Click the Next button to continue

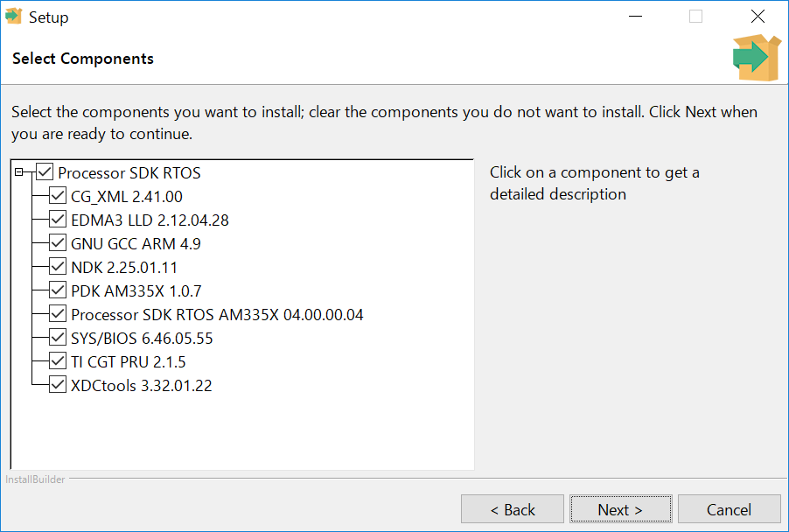[620, 509]
